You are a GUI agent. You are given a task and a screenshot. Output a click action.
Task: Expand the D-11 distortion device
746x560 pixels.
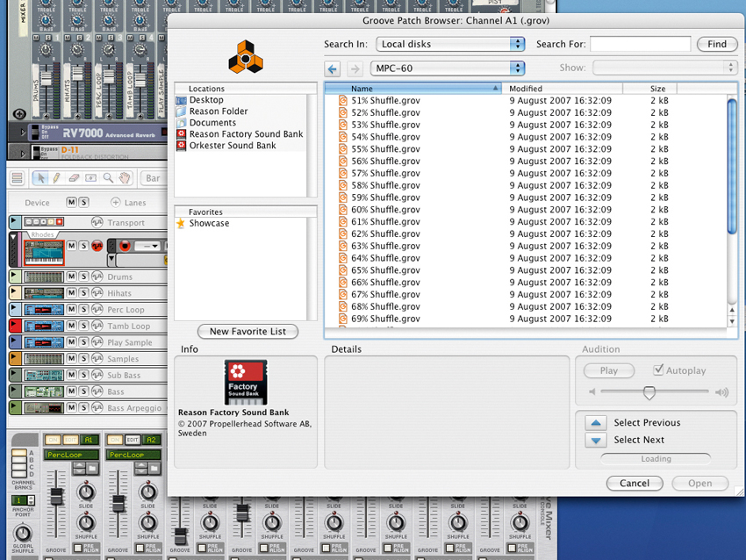[22, 154]
